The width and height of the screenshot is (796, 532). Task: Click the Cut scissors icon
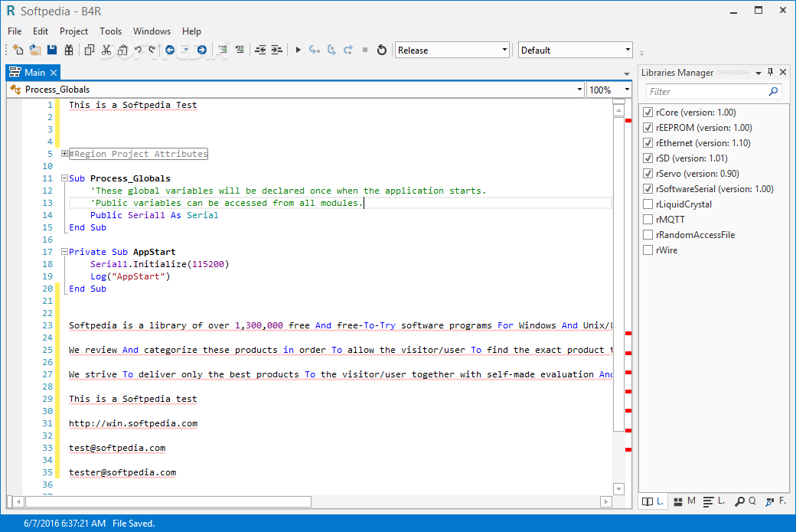pyautogui.click(x=106, y=50)
